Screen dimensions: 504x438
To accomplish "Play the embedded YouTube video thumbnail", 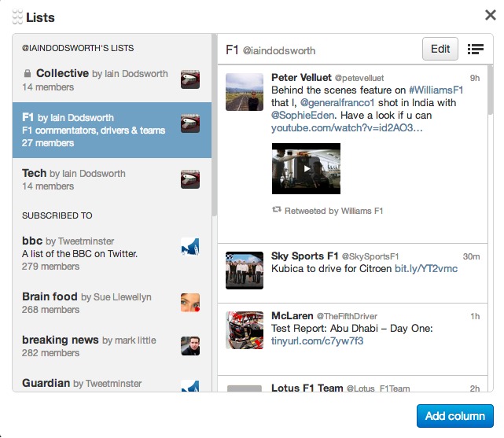I will [306, 168].
